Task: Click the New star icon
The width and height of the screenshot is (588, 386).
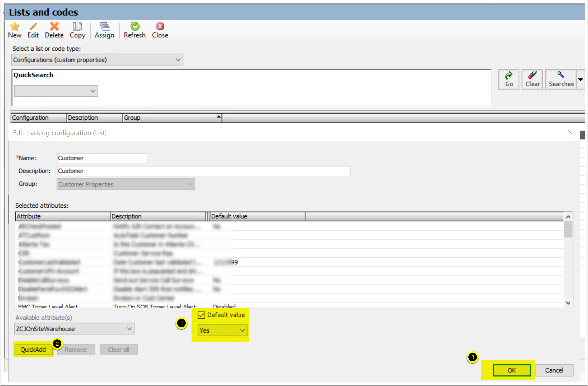Action: [15, 26]
